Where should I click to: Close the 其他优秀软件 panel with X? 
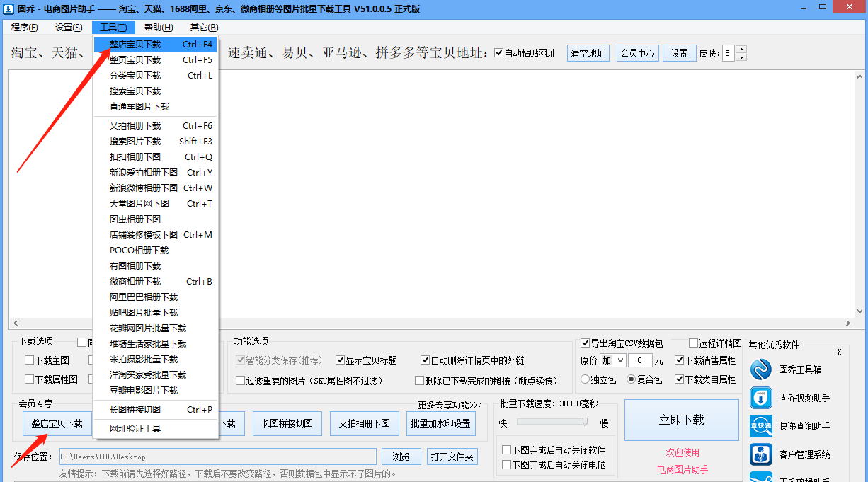[839, 352]
